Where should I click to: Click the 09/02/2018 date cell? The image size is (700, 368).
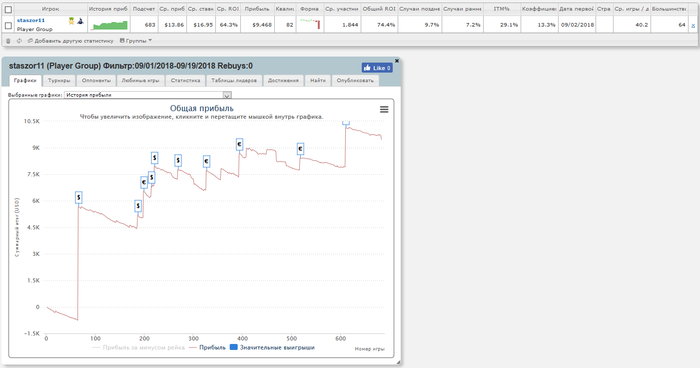tap(576, 25)
